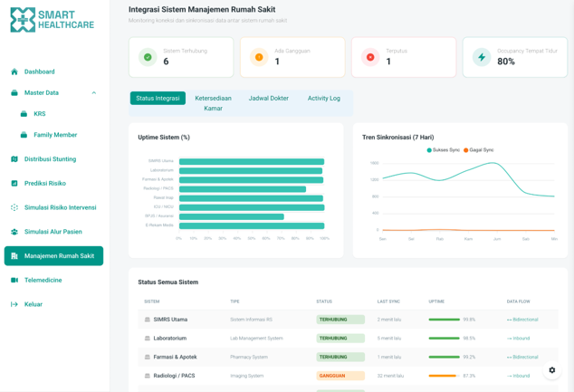
Task: Click the SISTEM column header
Action: click(x=151, y=301)
